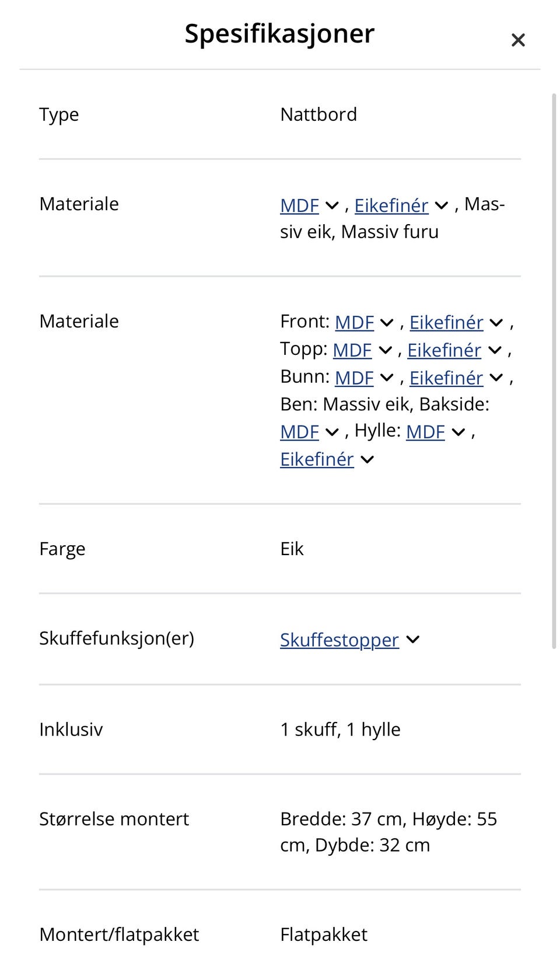
Task: Click Eikefinér link in the Topp line
Action: pos(444,350)
